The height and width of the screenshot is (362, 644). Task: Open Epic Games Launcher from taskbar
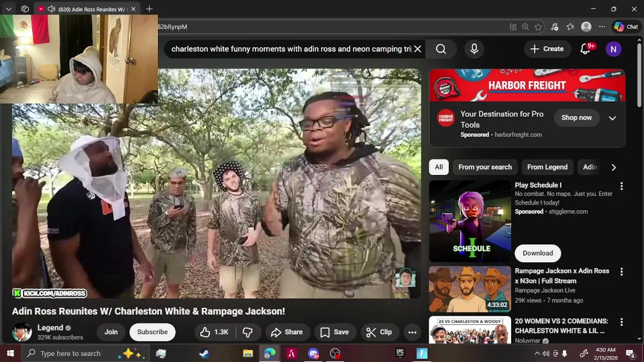[x=400, y=353]
